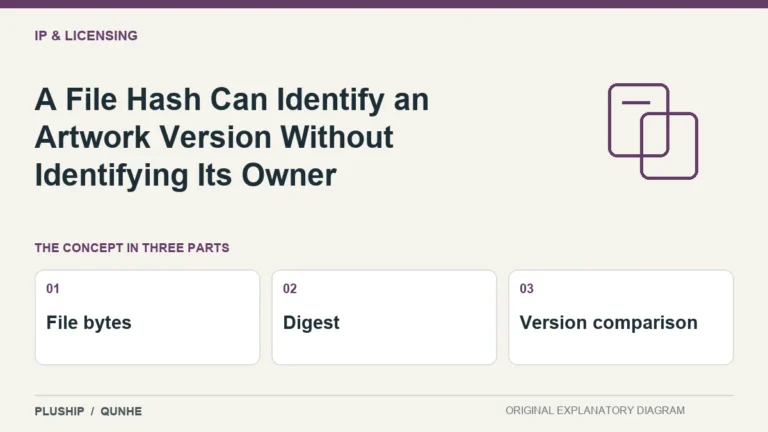This screenshot has width=768, height=432.
Task: Click the slide title about File Hash
Action: [x=232, y=137]
